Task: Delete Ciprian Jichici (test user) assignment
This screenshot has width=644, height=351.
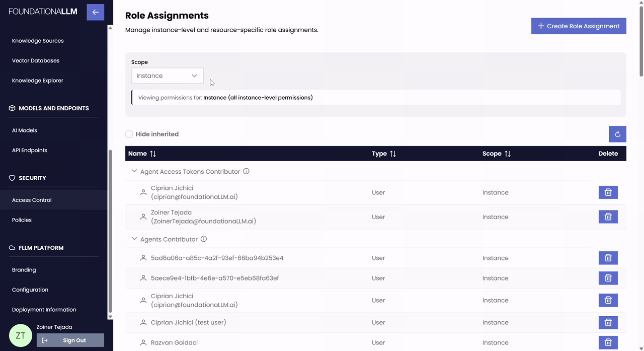Action: 608,322
